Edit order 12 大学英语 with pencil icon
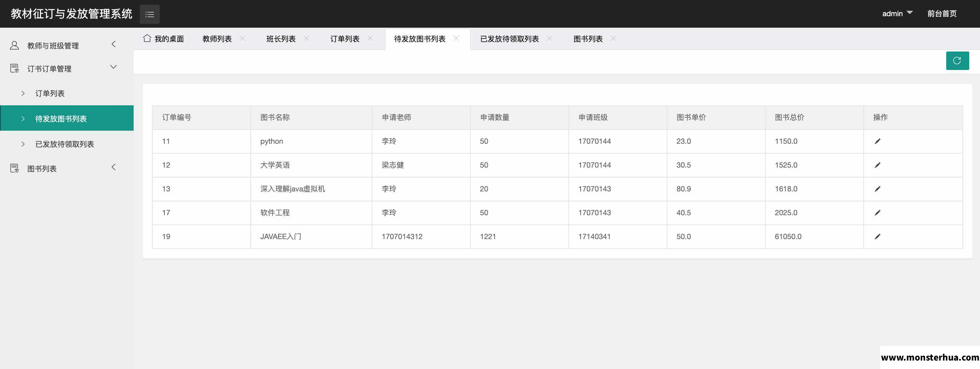Screen dimensions: 980x369 click(x=877, y=165)
